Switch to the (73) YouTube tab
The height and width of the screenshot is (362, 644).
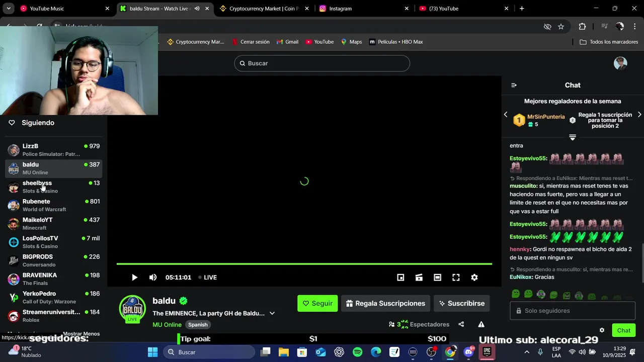coord(464,9)
